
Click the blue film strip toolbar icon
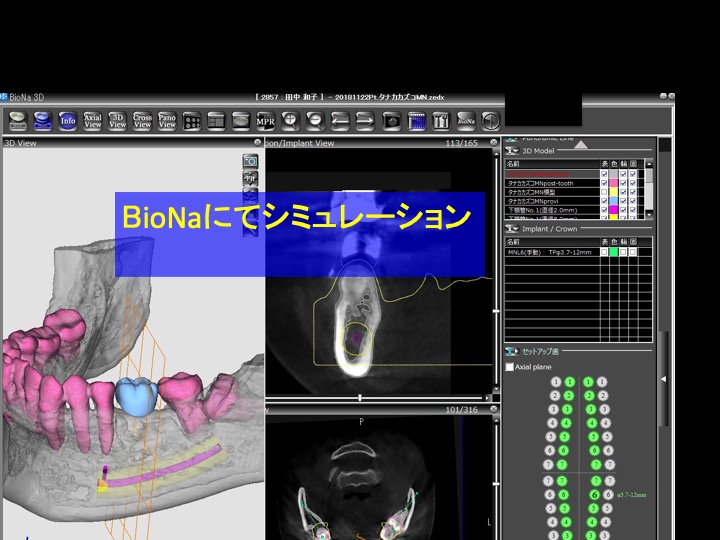(416, 121)
